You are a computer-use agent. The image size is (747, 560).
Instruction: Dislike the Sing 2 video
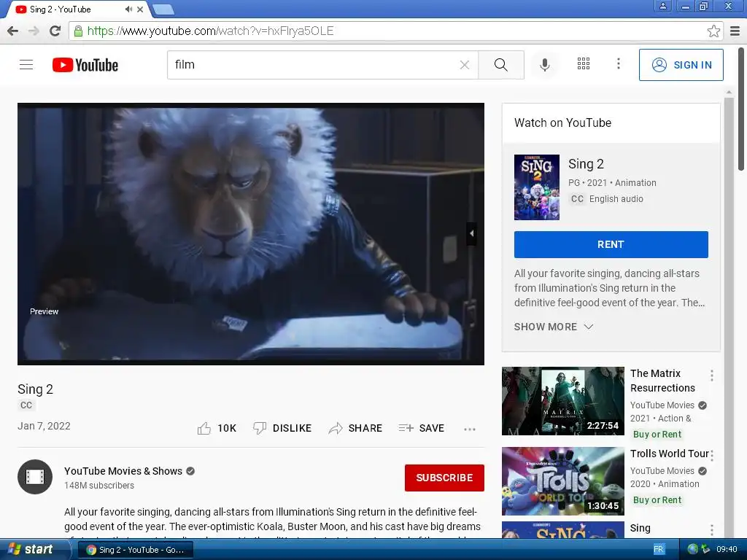click(x=282, y=428)
